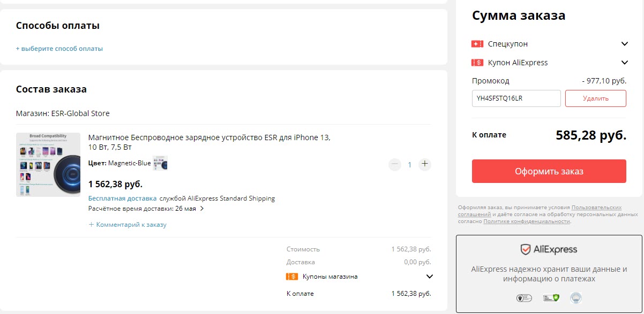The image size is (644, 314).
Task: Click the red Спецкупон coupon icon
Action: point(477,44)
